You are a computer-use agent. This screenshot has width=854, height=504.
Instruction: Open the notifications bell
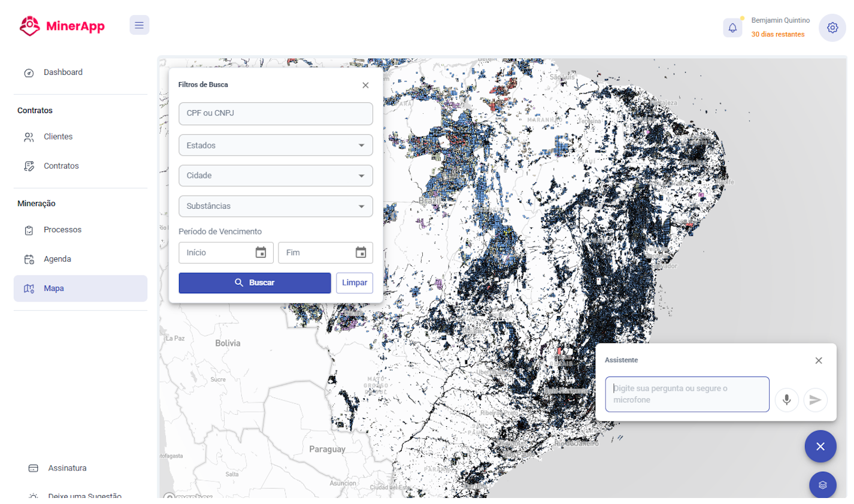732,28
